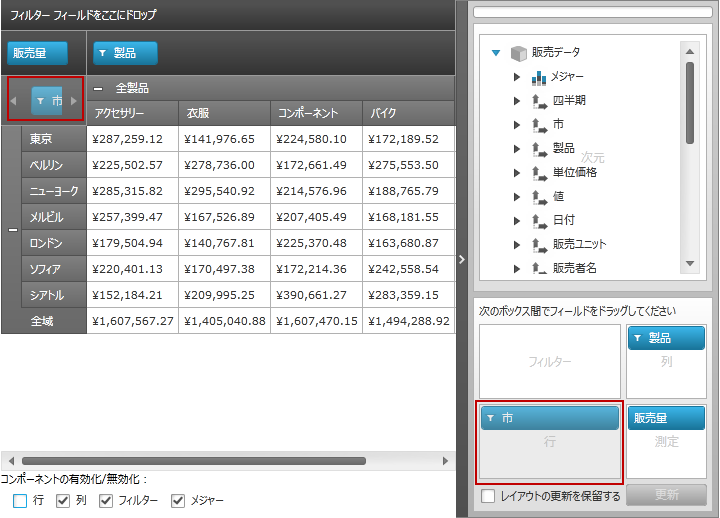
Task: Collapse the 全製品 column group
Action: pyautogui.click(x=97, y=88)
